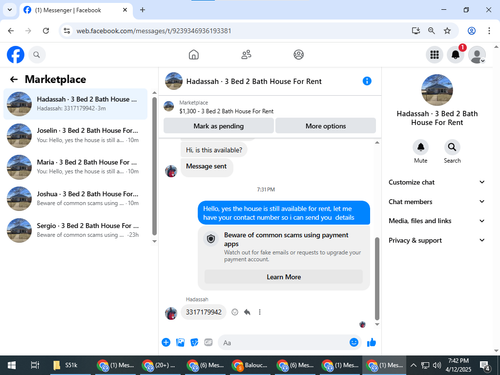
Task: Reload the page with browser refresh icon
Action: [46, 31]
